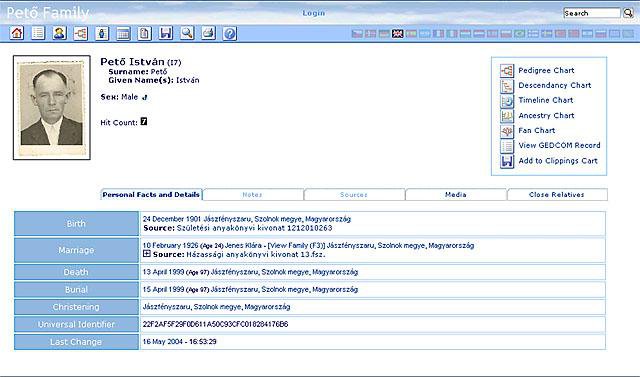Viewport: 640px width, 377px height.
Task: Click the magnifying glass search toolbar icon
Action: 187,33
